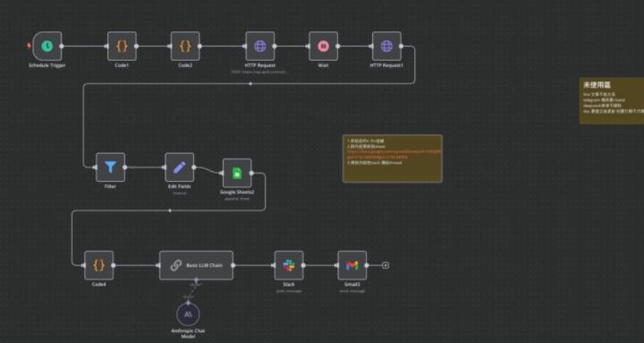Image resolution: width=644 pixels, height=343 pixels.
Task: Open the HTTP Request1 globe node
Action: (x=386, y=46)
